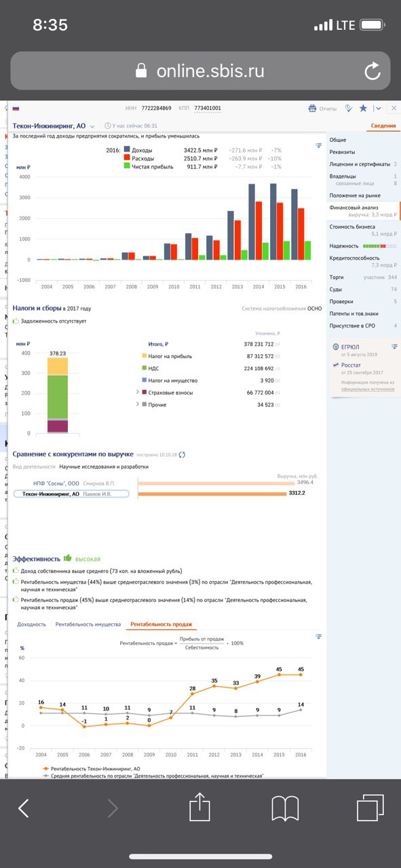The image size is (401, 868).
Task: Refresh competitor comparison with circular arrows
Action: click(182, 455)
